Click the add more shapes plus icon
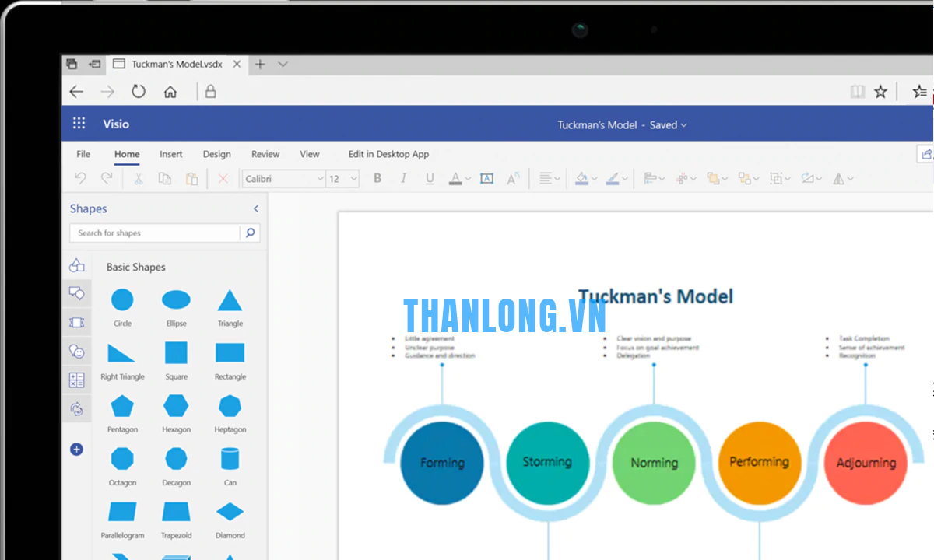934x560 pixels. point(76,449)
